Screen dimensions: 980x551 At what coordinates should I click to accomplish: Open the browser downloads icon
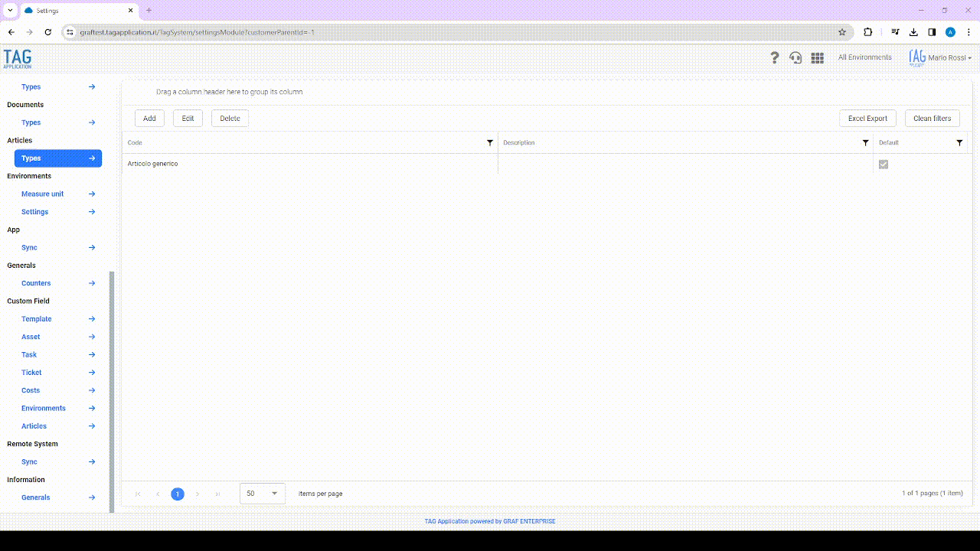point(913,32)
